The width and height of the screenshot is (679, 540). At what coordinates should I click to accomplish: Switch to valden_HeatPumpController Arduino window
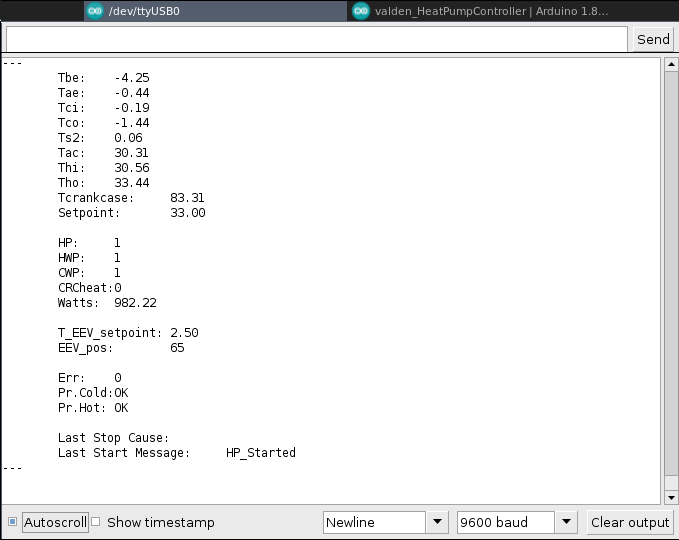point(480,11)
